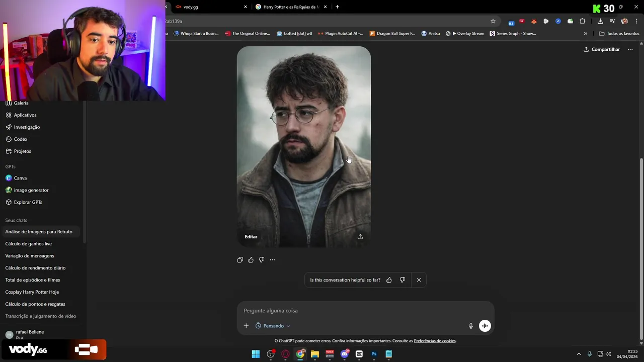This screenshot has height=362, width=644.
Task: Open the Dragon Ball Super F... bookmark
Action: point(392,34)
